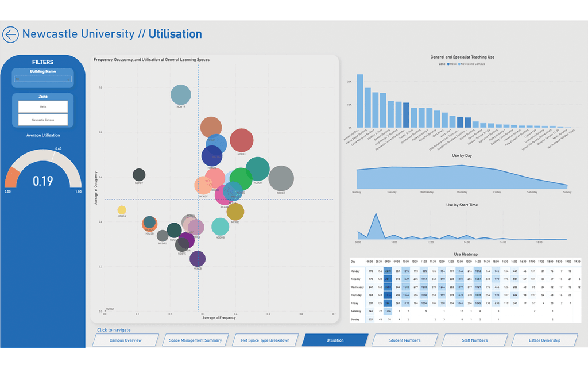The image size is (588, 368).
Task: Select the Thursday 13:00 cell 1423
Action: point(460,295)
